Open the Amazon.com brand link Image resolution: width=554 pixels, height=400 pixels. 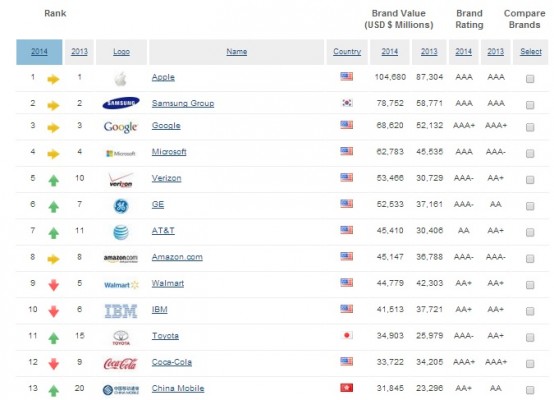[x=177, y=257]
